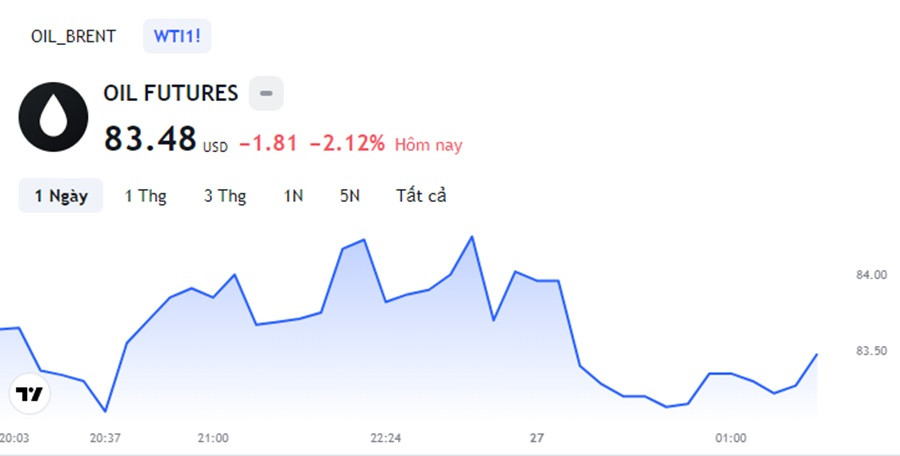Viewport: 900px width, 456px height.
Task: Click the −1.81 price change figure
Action: click(x=268, y=143)
